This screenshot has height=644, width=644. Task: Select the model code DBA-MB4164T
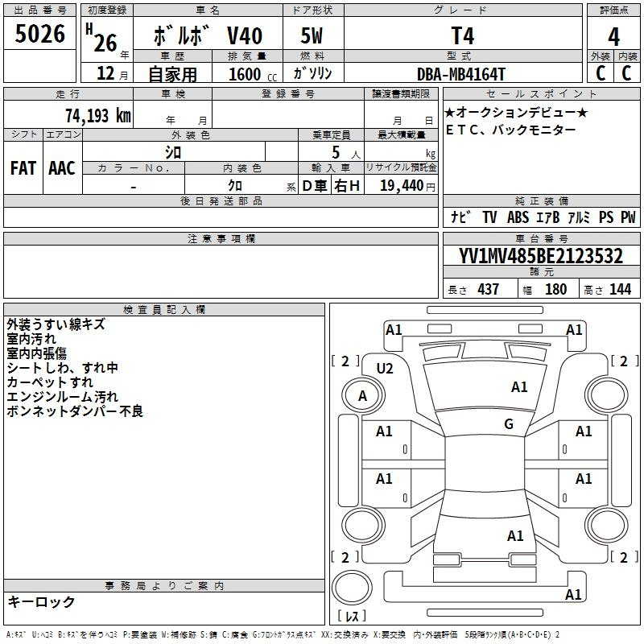pyautogui.click(x=460, y=74)
